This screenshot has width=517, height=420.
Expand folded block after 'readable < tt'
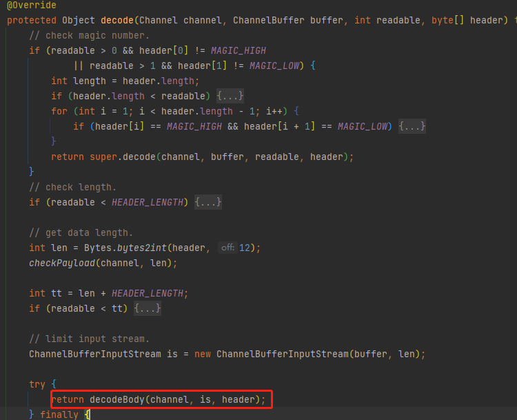pos(148,308)
